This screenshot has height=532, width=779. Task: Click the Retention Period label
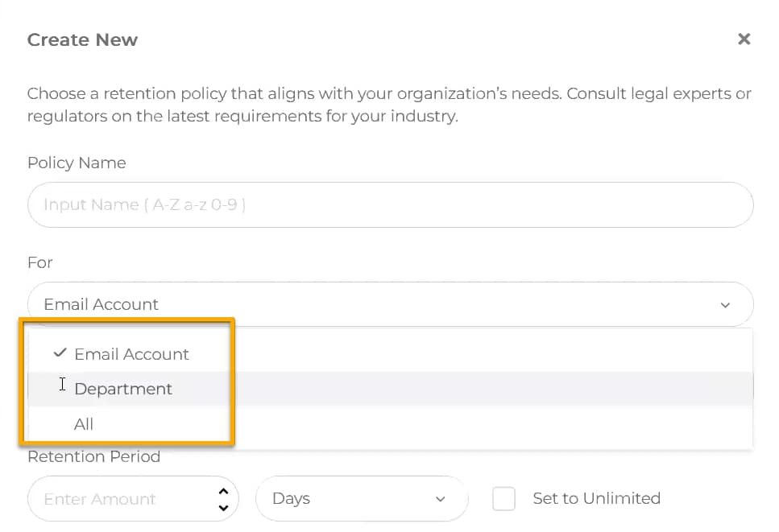pyautogui.click(x=94, y=456)
